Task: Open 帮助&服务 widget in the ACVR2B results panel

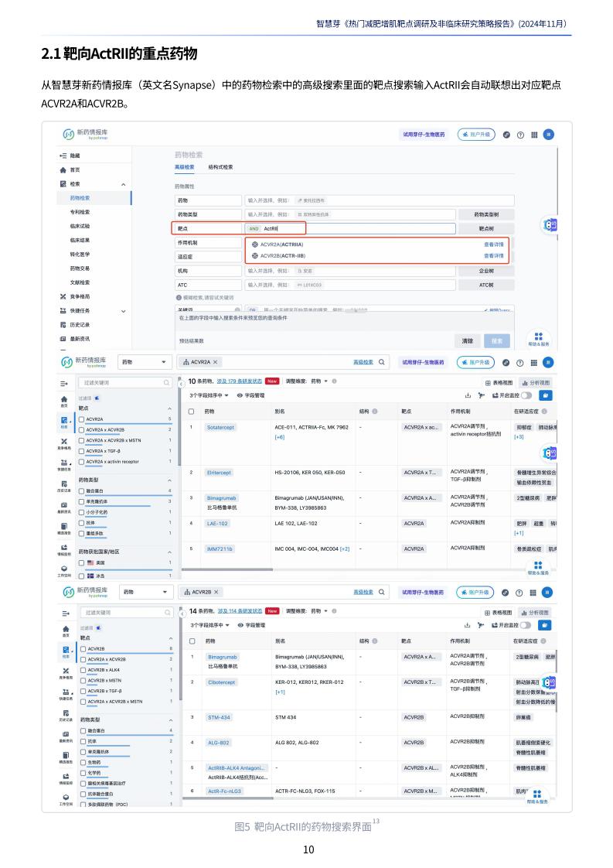Action: pyautogui.click(x=536, y=797)
